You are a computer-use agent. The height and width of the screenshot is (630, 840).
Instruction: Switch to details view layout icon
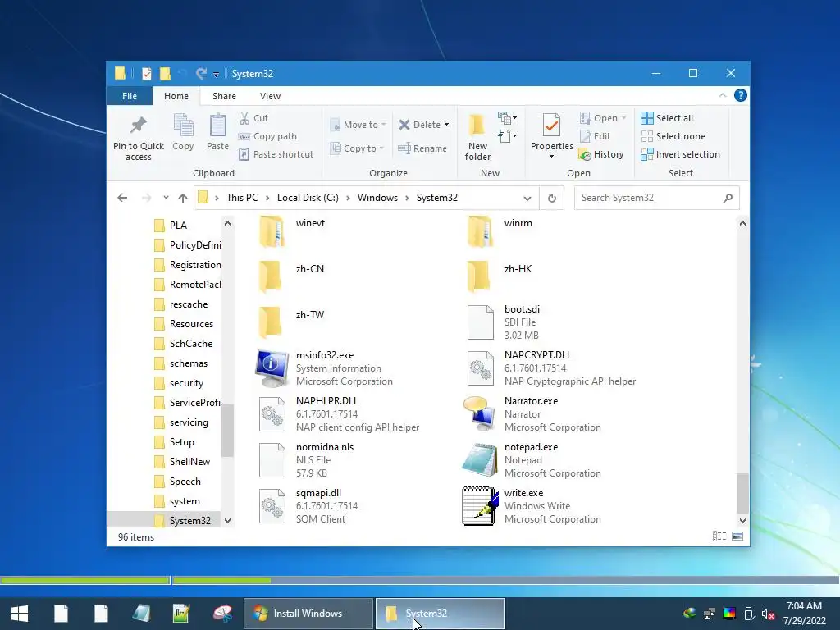(719, 536)
